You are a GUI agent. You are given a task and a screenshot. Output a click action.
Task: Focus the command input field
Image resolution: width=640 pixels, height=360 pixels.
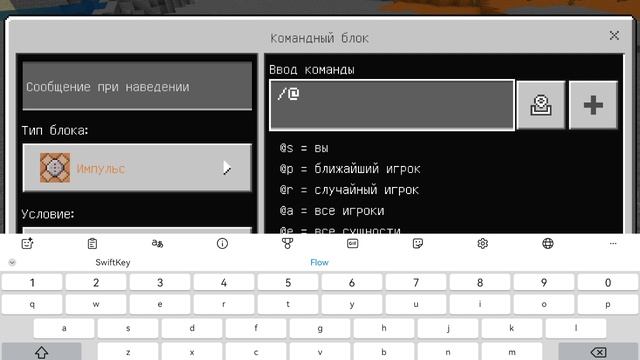[x=392, y=105]
